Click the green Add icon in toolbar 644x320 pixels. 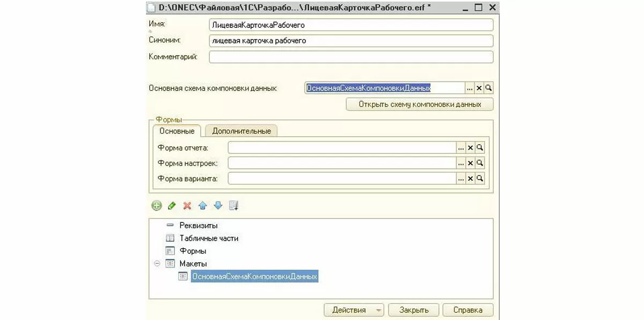(x=157, y=205)
